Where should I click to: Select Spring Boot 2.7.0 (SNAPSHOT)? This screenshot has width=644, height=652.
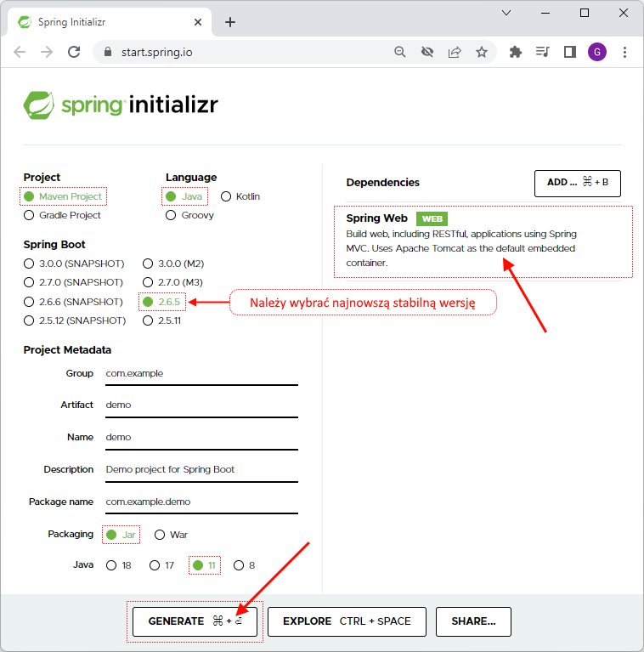(x=74, y=282)
